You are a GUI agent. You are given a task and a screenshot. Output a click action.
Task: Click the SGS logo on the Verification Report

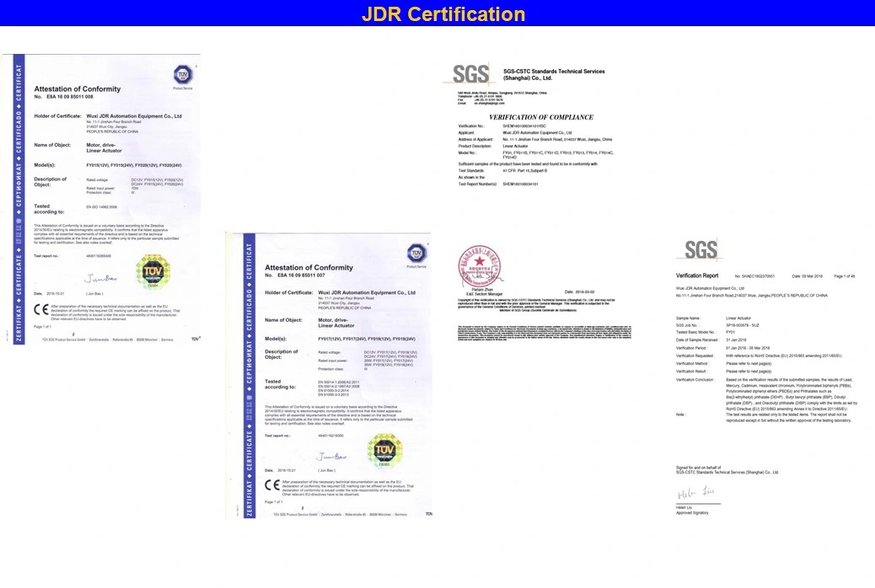click(701, 249)
